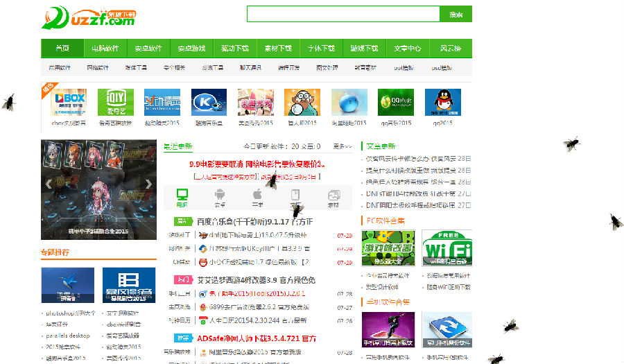This screenshot has height=364, width=624.
Task: Open the CBox app icon
Action: [x=69, y=102]
